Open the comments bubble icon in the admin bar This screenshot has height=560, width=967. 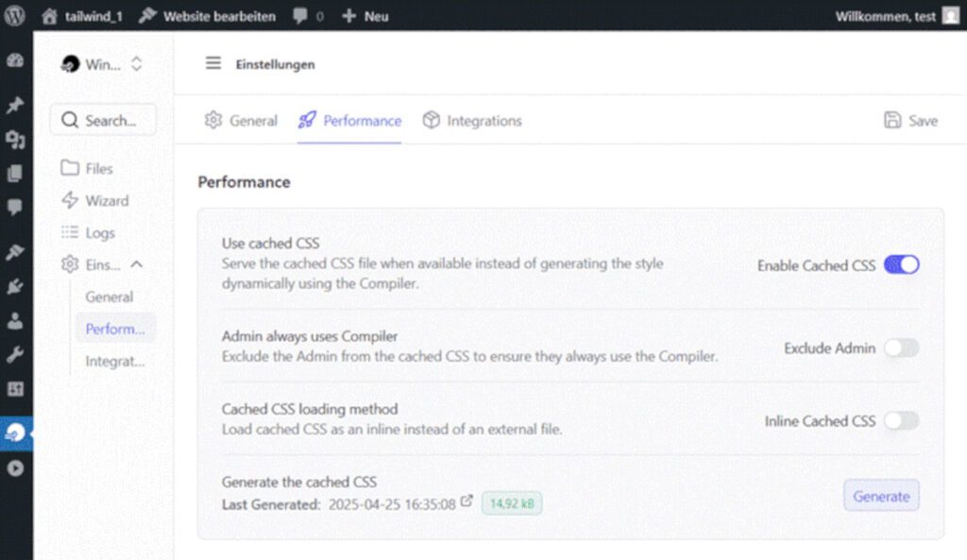(x=301, y=15)
